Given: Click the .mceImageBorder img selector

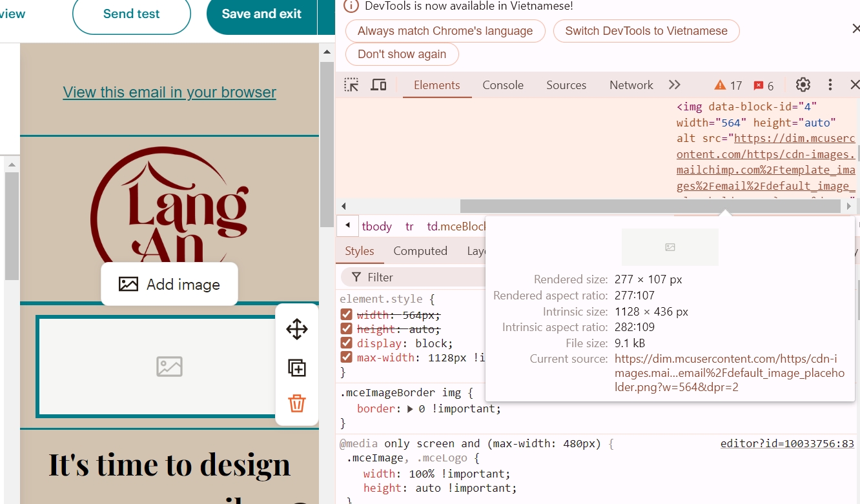Looking at the screenshot, I should coord(401,392).
